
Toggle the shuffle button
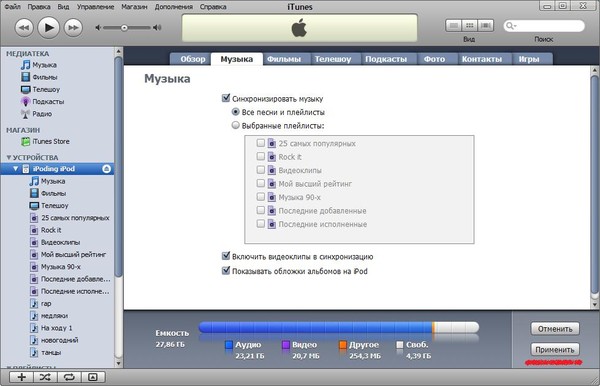coord(45,377)
